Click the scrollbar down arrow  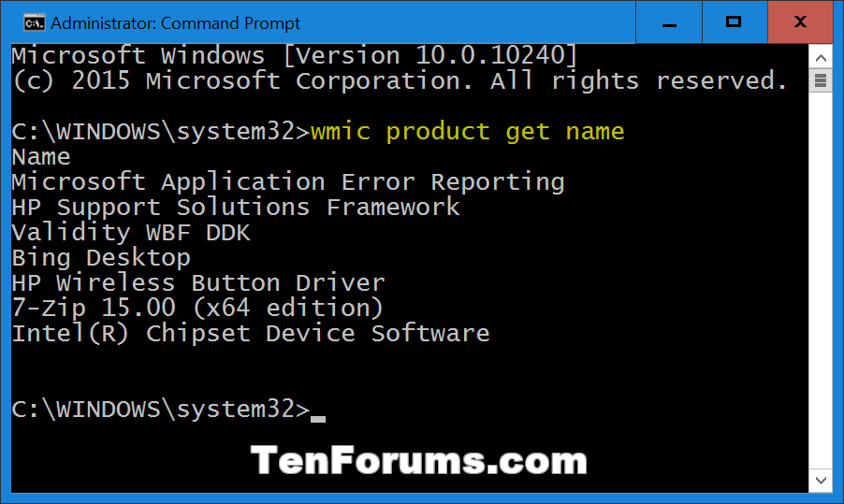point(821,480)
